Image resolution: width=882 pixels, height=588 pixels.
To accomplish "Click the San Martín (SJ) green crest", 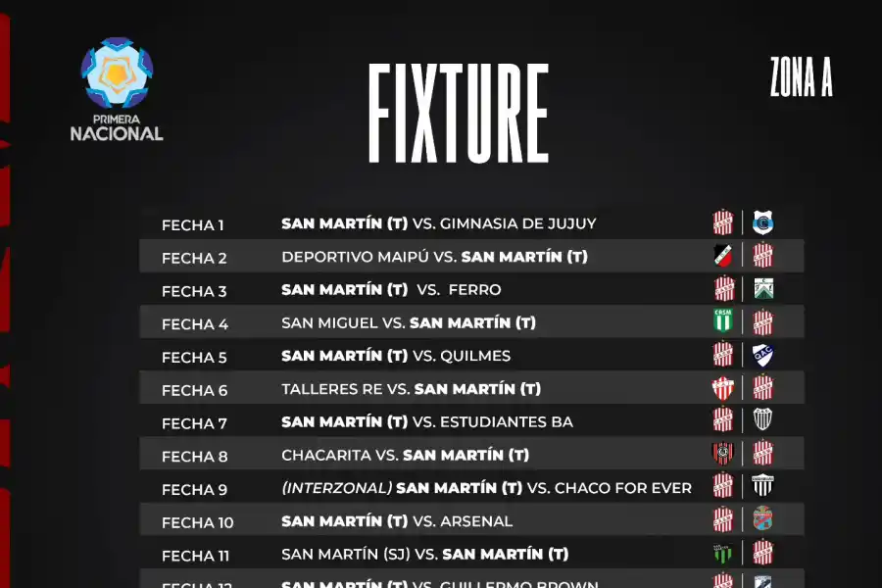I will point(723,553).
